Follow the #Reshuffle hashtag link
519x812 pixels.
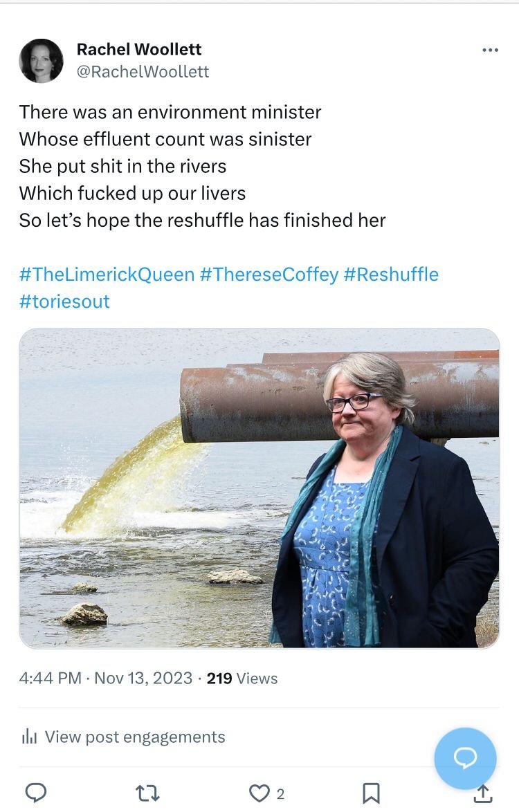click(391, 274)
